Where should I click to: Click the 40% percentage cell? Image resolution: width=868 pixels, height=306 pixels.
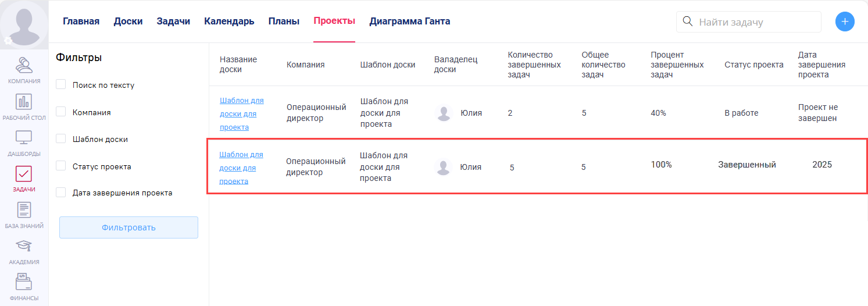click(659, 113)
